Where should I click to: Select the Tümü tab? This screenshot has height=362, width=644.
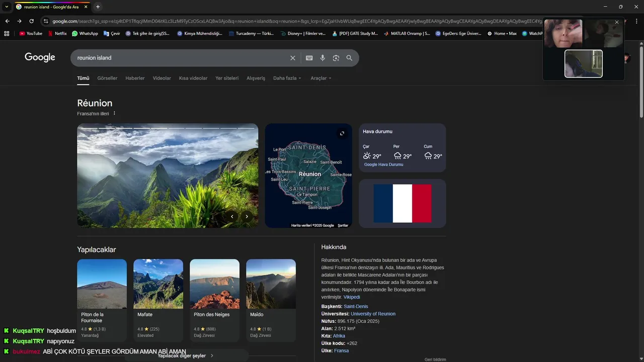pos(83,78)
